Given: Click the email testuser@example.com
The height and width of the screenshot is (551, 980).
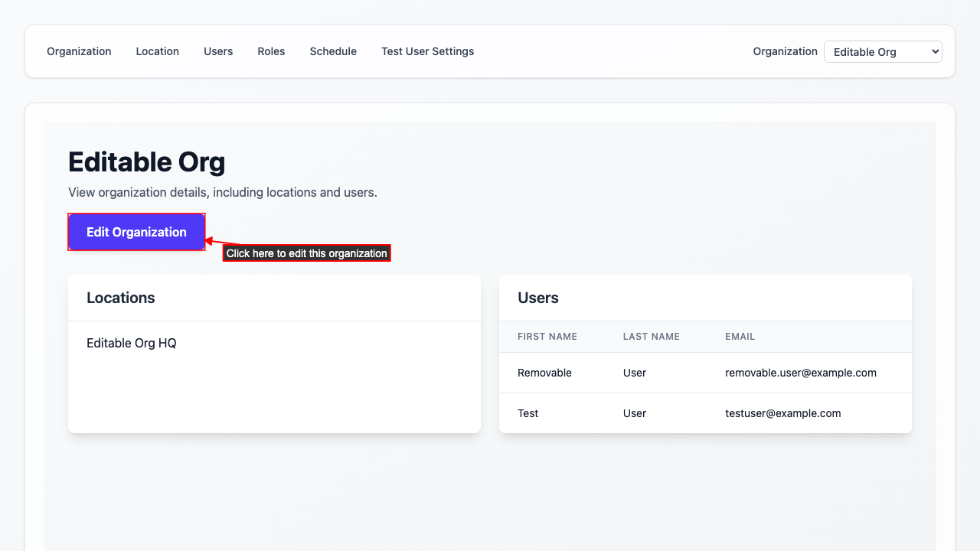Looking at the screenshot, I should pos(783,413).
